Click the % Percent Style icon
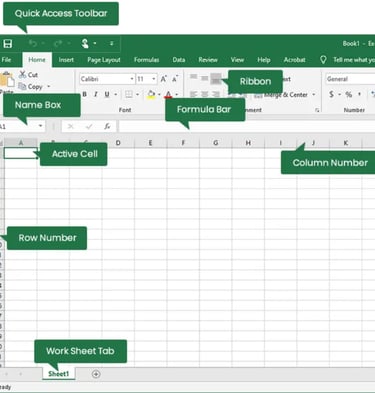Screen dimensions: 375x393 [x=349, y=94]
